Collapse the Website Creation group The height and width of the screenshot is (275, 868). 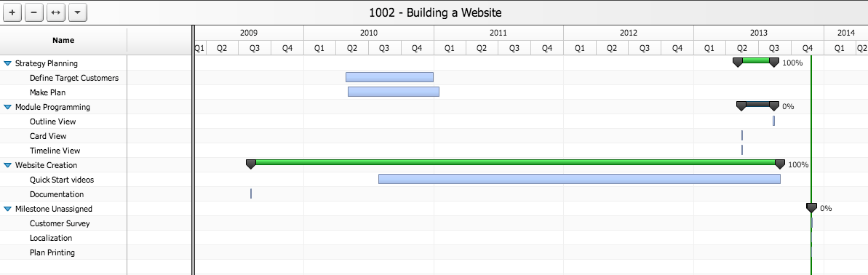pyautogui.click(x=8, y=165)
